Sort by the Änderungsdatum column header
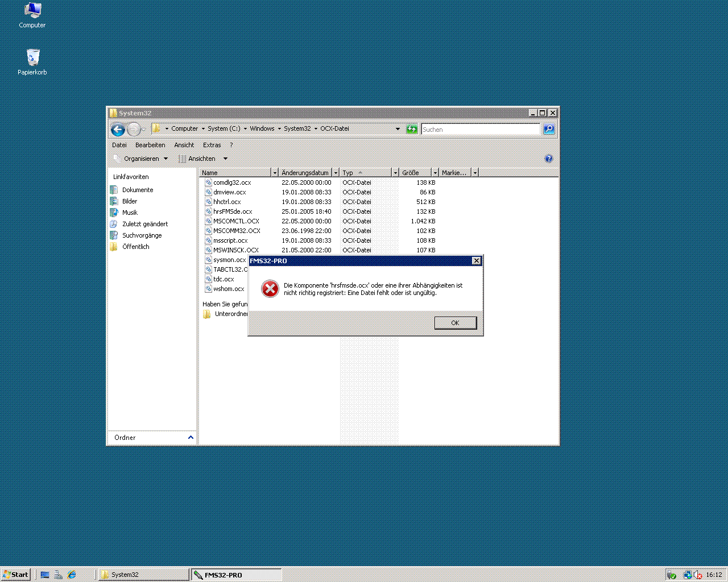The width and height of the screenshot is (728, 582). [305, 173]
